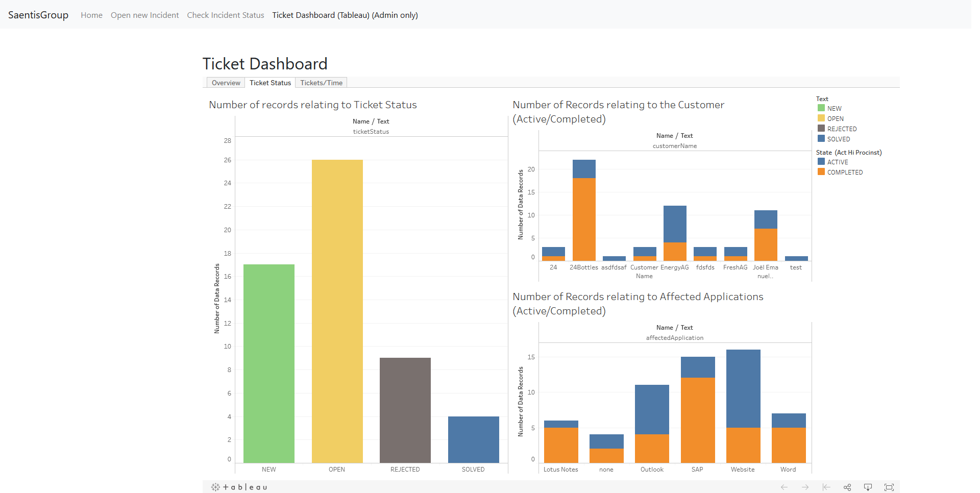Click the Tableau logo in footer
The image size is (980, 493).
239,487
